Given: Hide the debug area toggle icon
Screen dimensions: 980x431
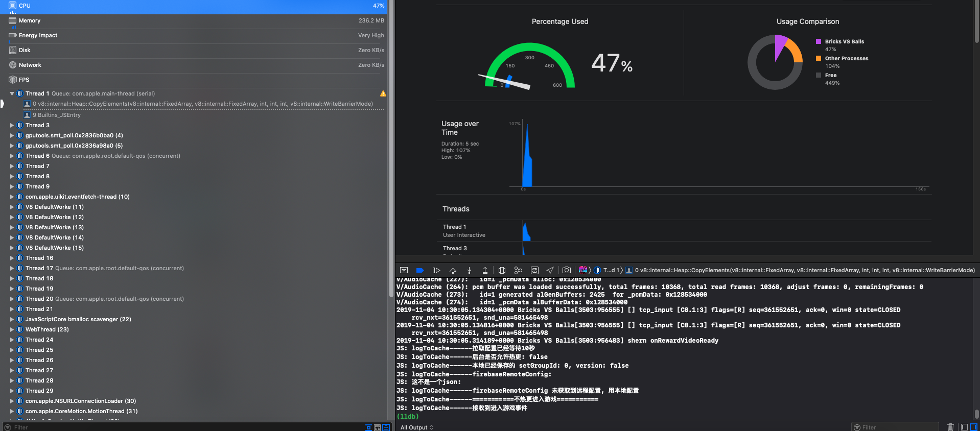Looking at the screenshot, I should coord(404,270).
